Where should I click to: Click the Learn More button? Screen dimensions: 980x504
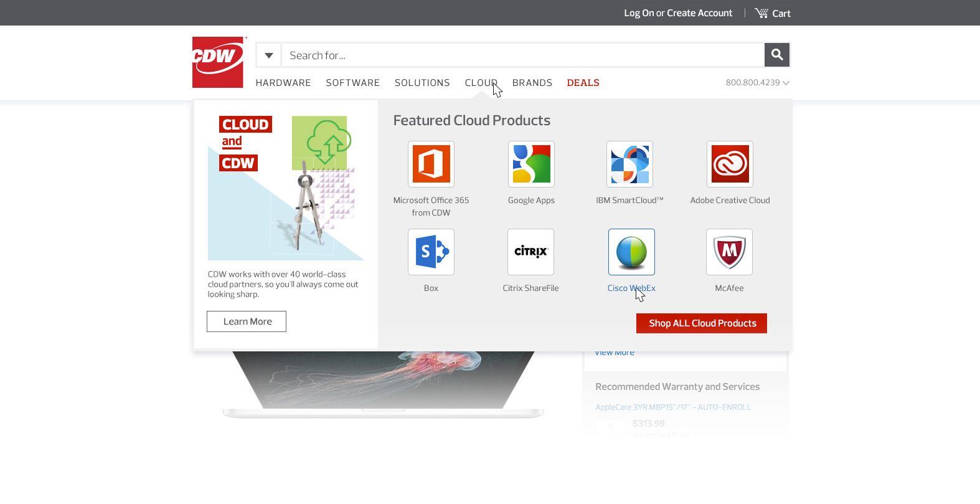247,321
